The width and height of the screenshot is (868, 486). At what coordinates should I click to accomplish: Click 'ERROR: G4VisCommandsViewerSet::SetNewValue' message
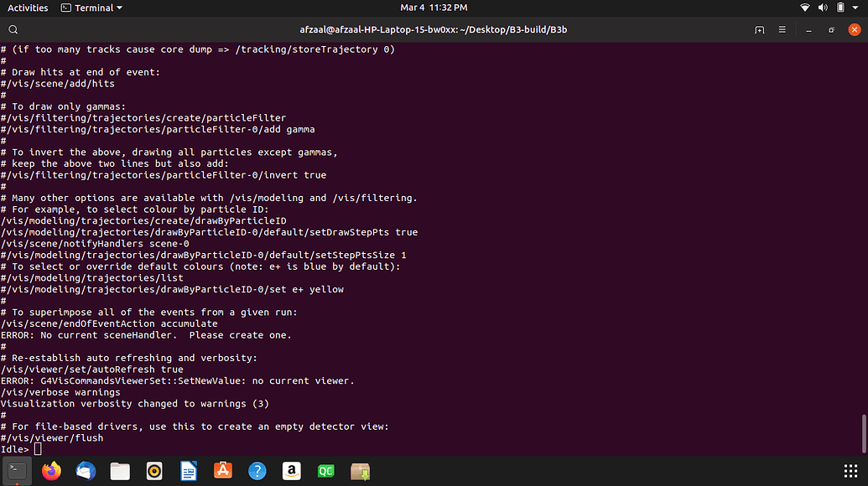coord(178,381)
